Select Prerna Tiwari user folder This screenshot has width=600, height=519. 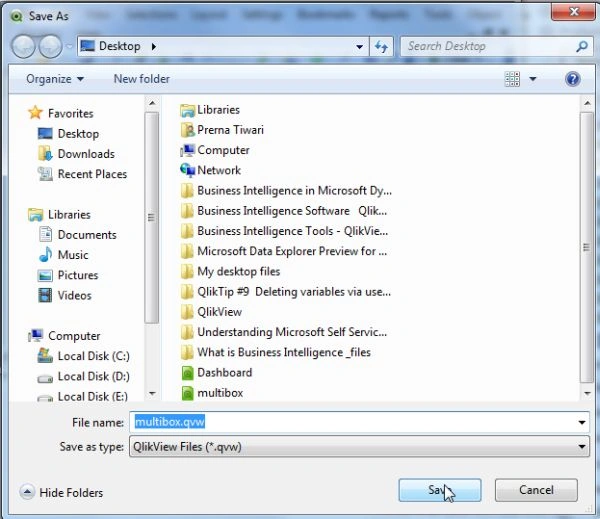(x=222, y=130)
